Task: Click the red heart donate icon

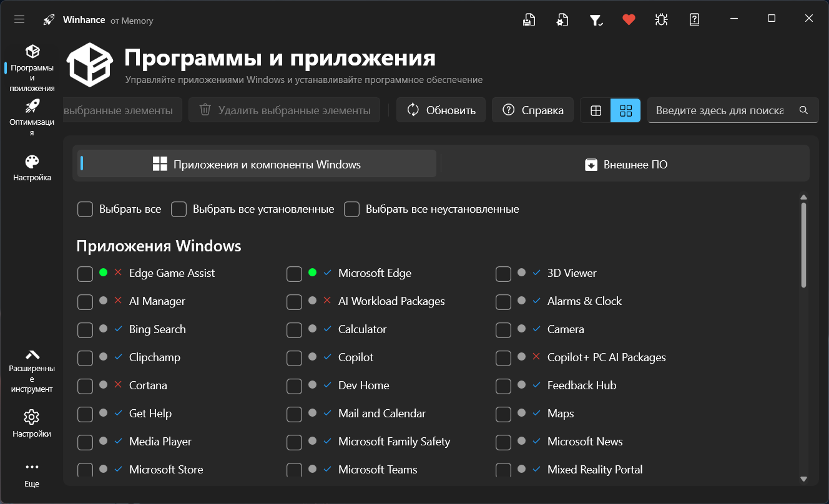Action: [629, 19]
